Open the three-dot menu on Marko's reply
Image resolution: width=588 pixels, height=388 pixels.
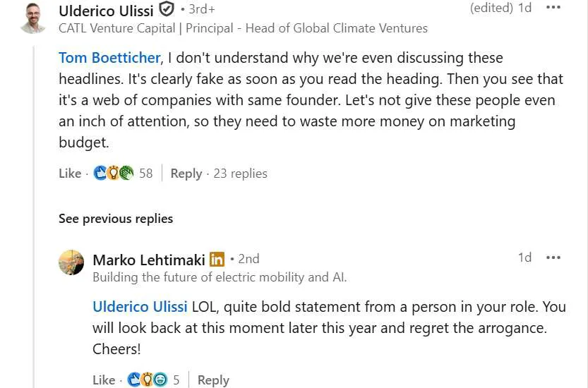553,257
